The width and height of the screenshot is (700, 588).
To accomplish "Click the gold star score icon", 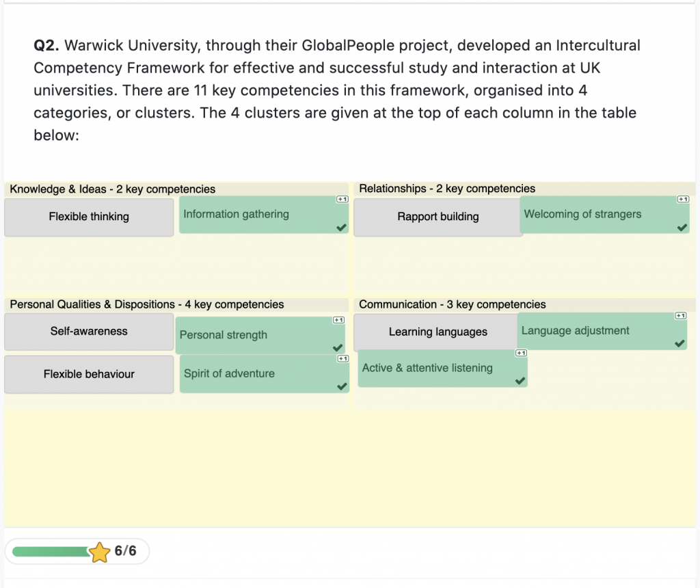I will tap(100, 552).
